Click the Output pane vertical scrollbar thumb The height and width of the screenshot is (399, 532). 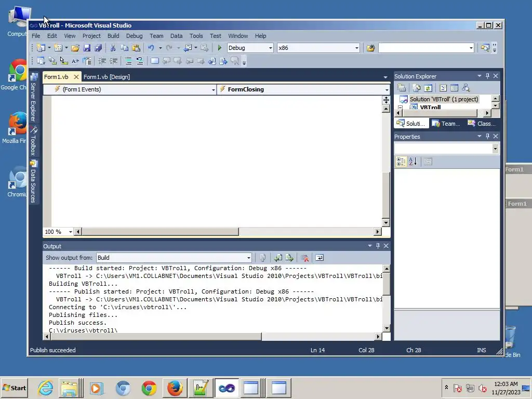386,284
